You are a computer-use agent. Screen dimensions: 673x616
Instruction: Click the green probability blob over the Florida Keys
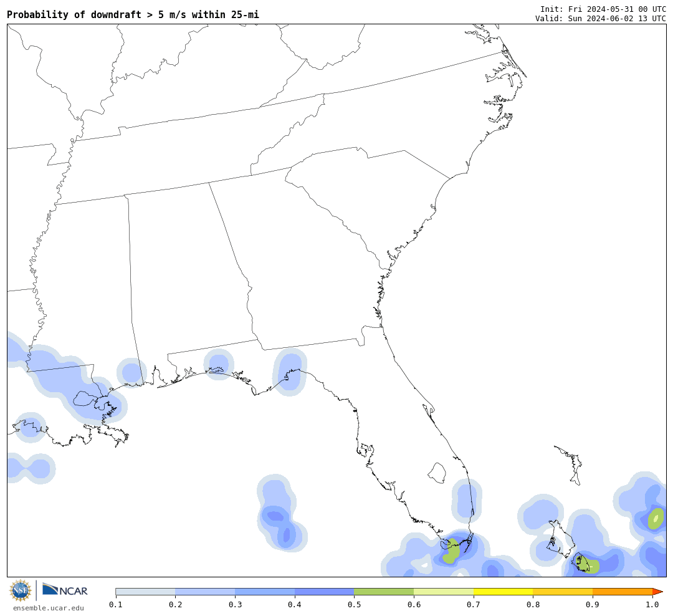(x=451, y=551)
